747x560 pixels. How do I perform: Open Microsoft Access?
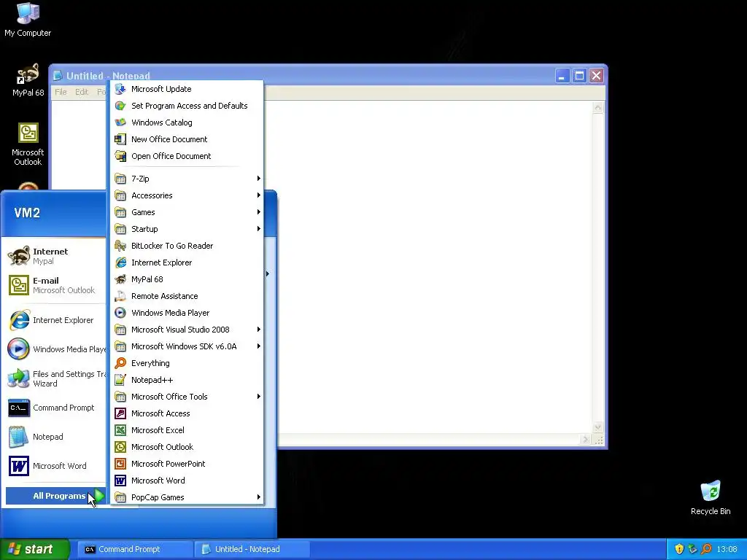pyautogui.click(x=187, y=413)
